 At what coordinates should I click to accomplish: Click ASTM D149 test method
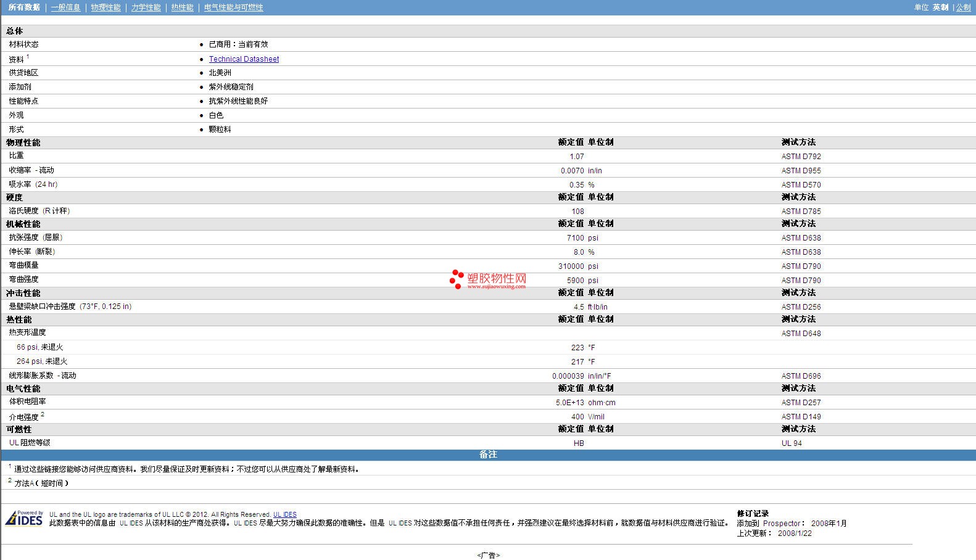(801, 417)
